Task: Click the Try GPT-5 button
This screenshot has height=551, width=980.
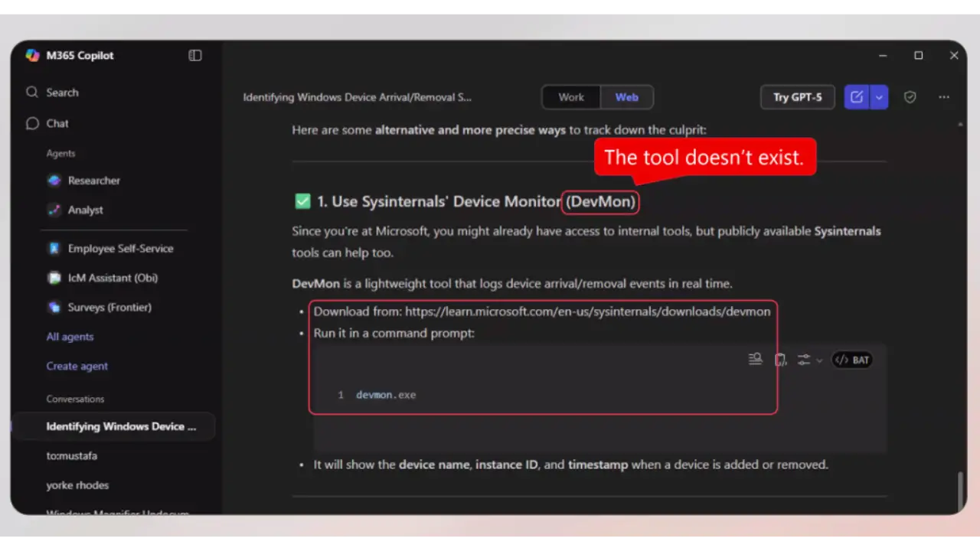Action: coord(797,97)
